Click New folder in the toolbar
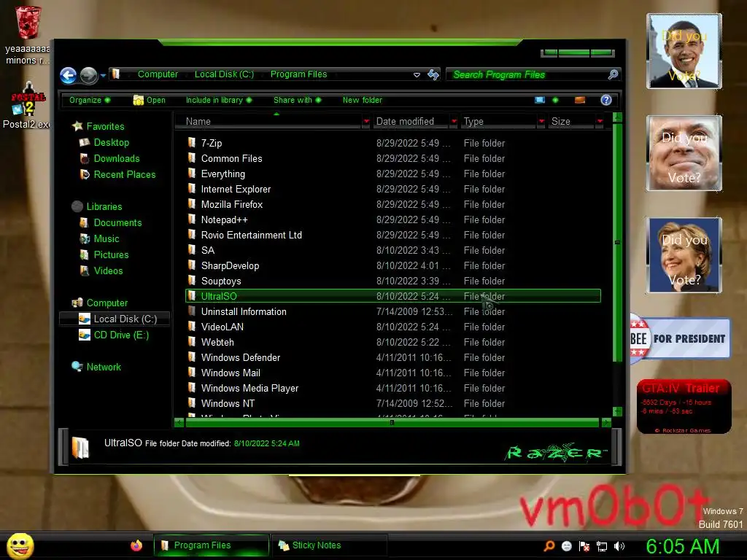Viewport: 747px width, 560px height. 362,100
